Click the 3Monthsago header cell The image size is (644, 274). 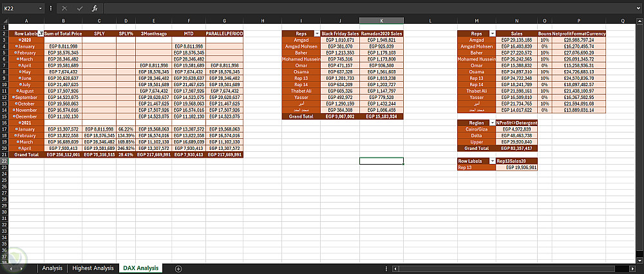(154, 33)
